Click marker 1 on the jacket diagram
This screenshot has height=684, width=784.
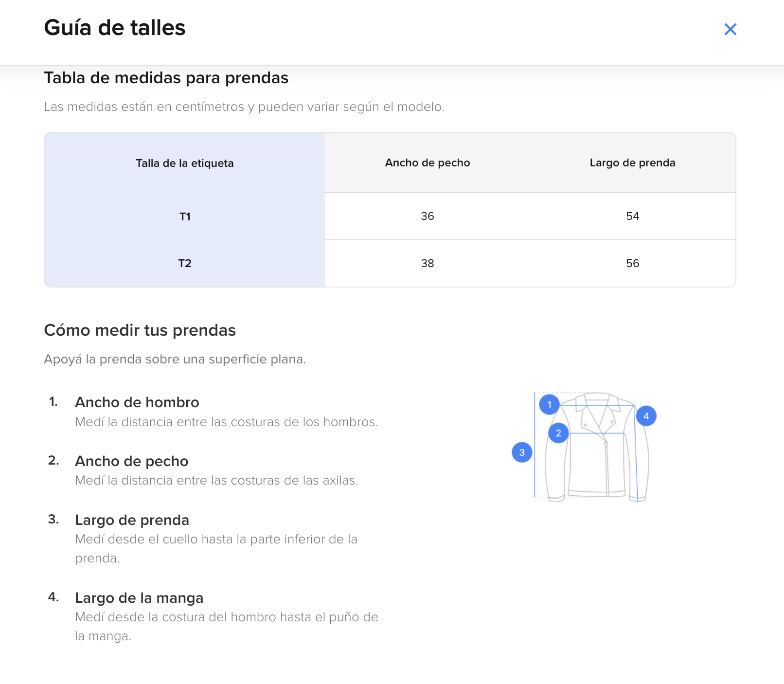tap(549, 404)
